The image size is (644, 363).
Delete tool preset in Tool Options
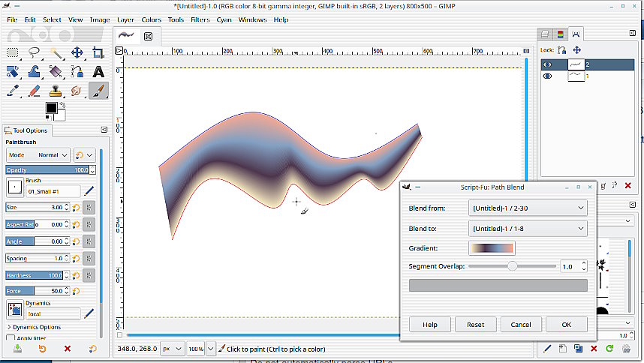coord(68,349)
